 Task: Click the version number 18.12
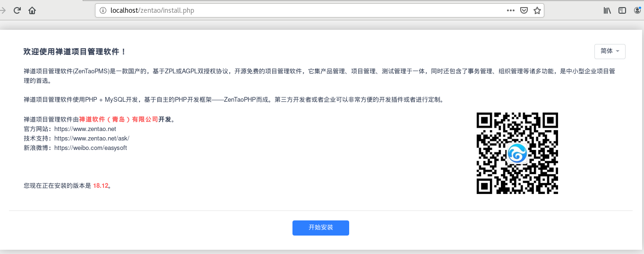(x=101, y=186)
